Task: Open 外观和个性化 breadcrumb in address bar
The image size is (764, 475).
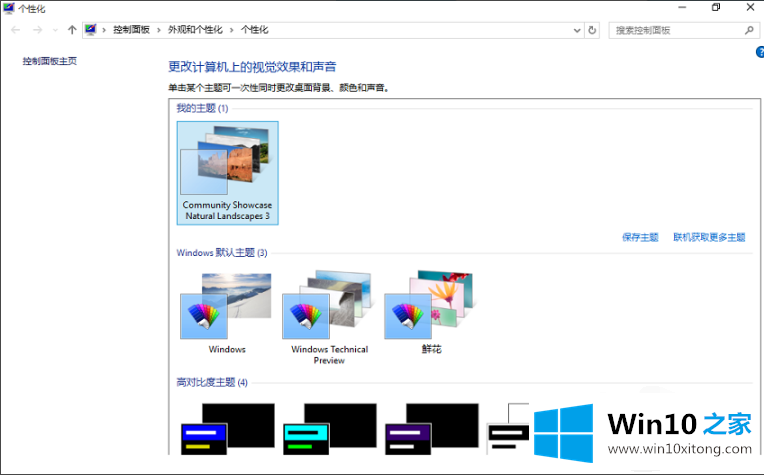Action: click(195, 30)
